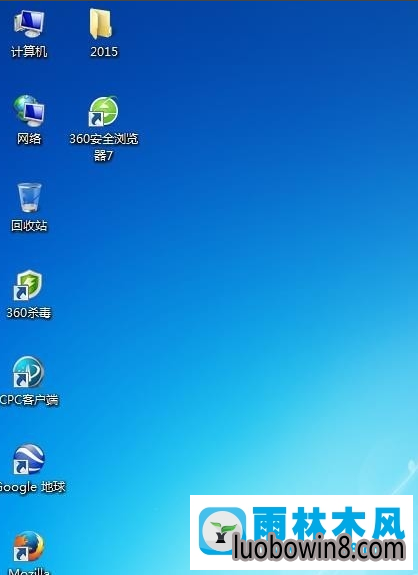418x575 pixels.
Task: Click the 计算机 text label
Action: pyautogui.click(x=29, y=51)
